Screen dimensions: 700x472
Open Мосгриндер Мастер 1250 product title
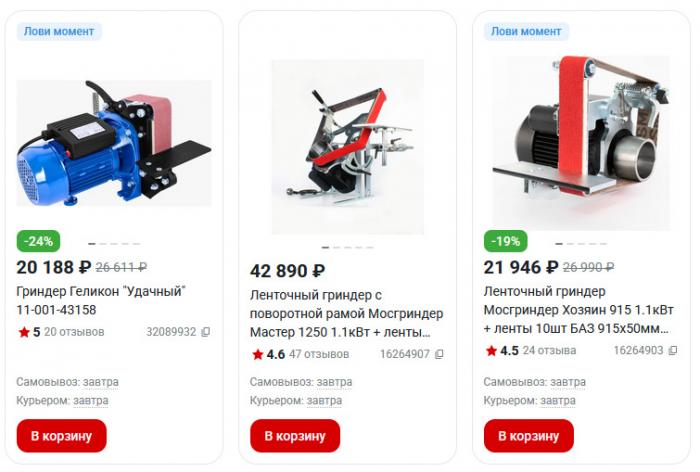[346, 313]
